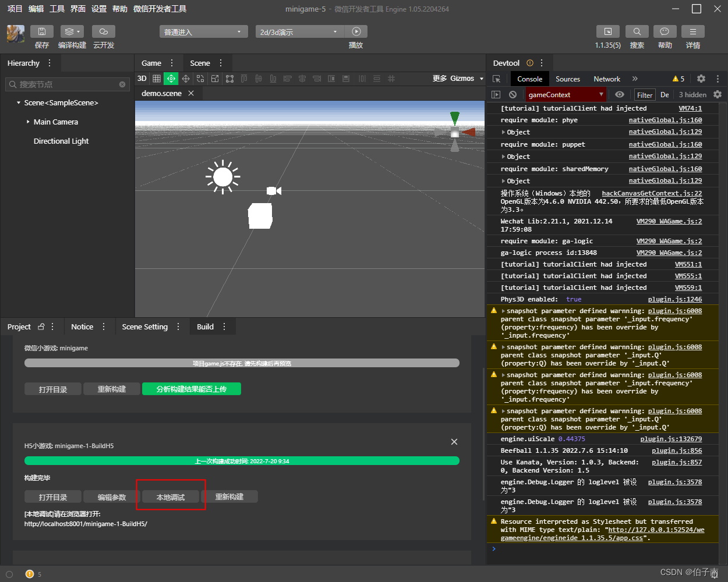Switch to the Scene tab

tap(200, 63)
